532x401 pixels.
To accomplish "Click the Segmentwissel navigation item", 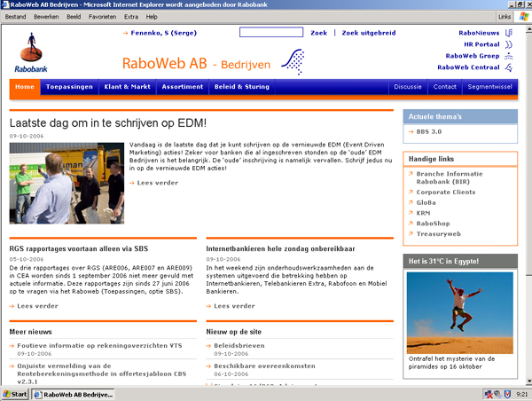I will click(489, 88).
